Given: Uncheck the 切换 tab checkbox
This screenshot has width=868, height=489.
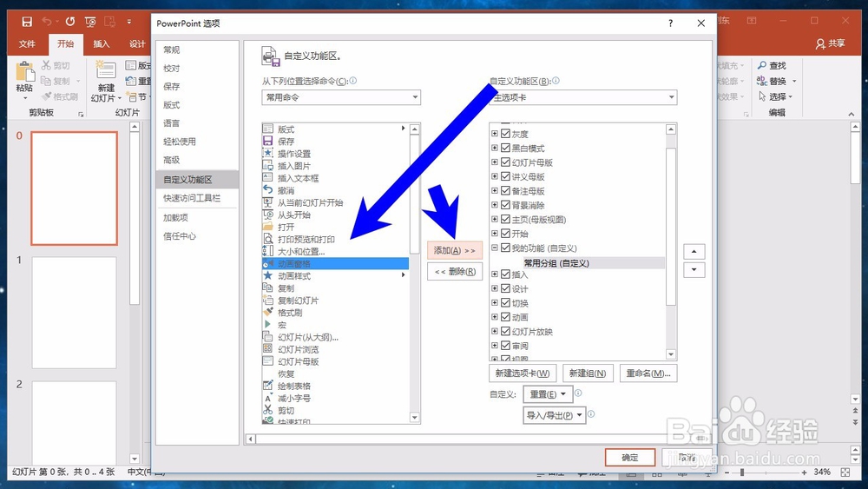Looking at the screenshot, I should 505,303.
